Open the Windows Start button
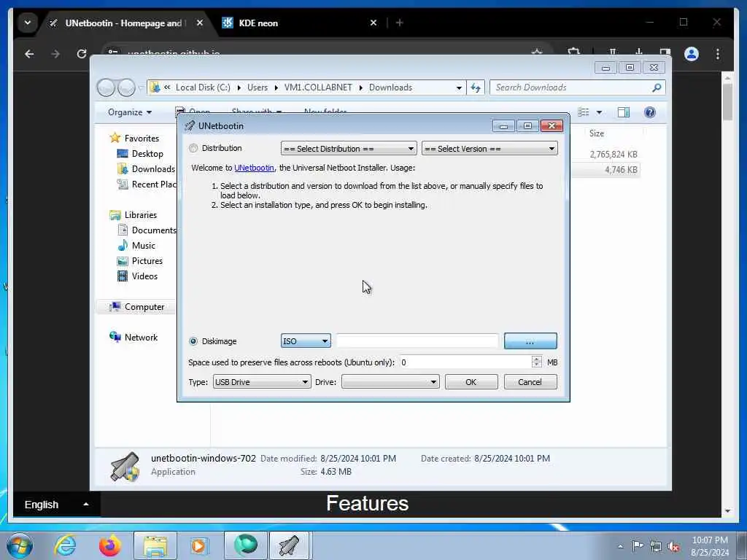Image resolution: width=747 pixels, height=560 pixels. [20, 545]
